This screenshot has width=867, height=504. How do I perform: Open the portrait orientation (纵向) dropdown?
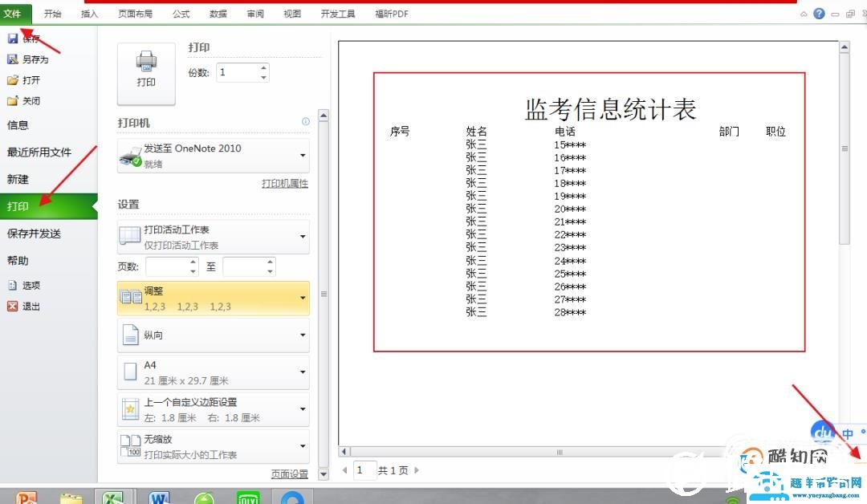tap(213, 335)
